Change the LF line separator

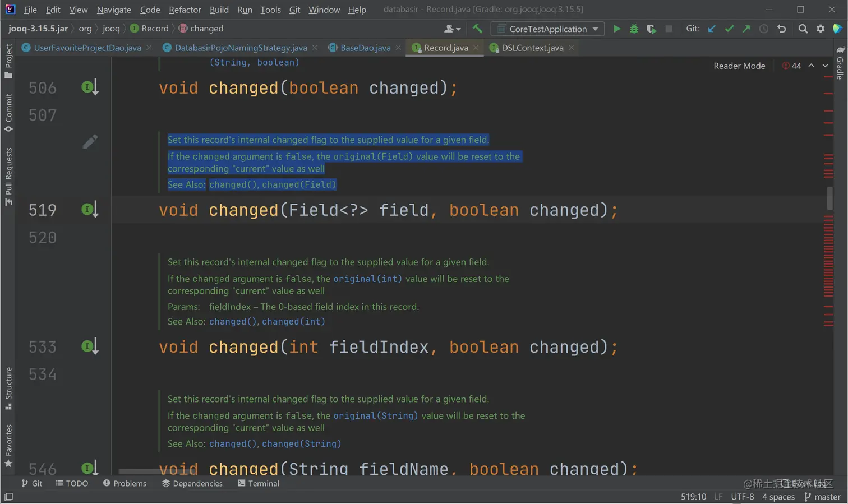[x=718, y=497]
